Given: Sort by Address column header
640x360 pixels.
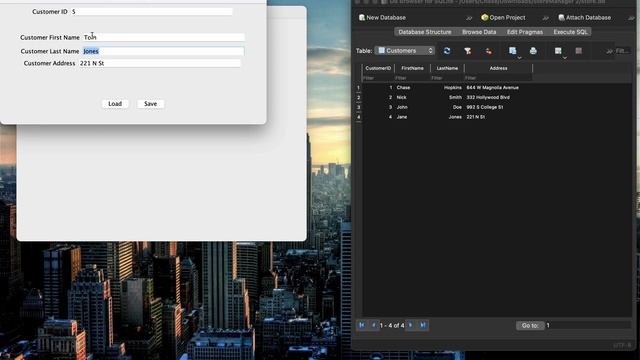Looking at the screenshot, I should coord(498,68).
